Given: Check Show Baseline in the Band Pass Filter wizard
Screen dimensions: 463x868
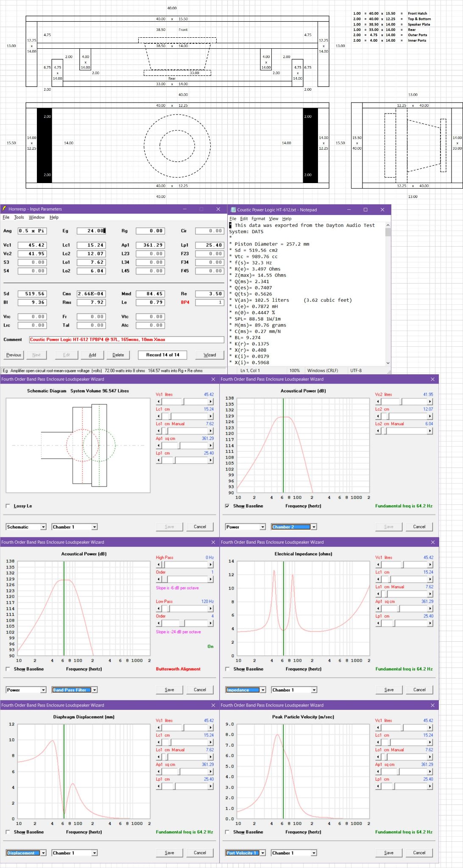Looking at the screenshot, I should coord(8,669).
